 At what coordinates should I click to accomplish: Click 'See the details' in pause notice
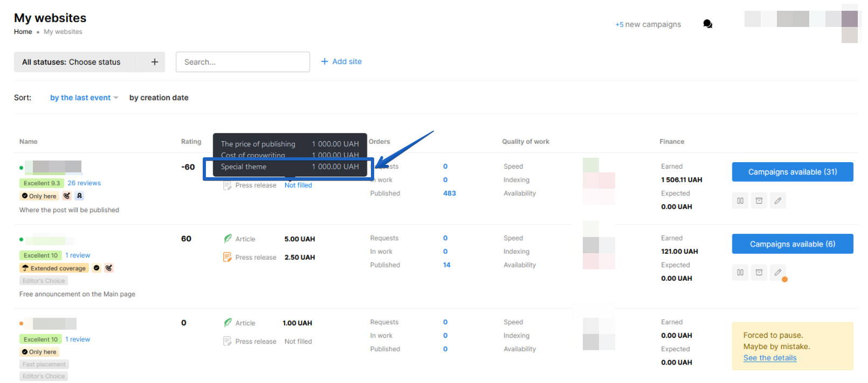[769, 358]
